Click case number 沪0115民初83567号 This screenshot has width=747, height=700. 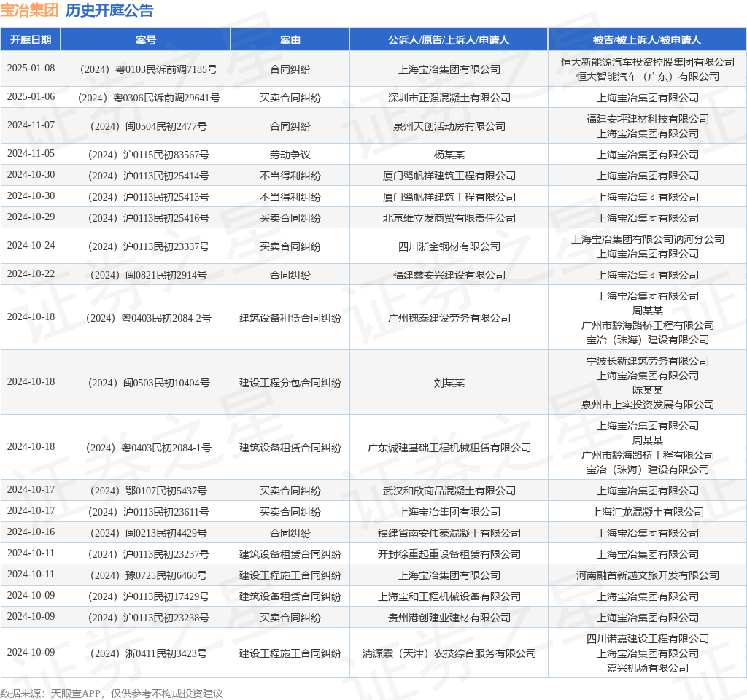pos(148,155)
